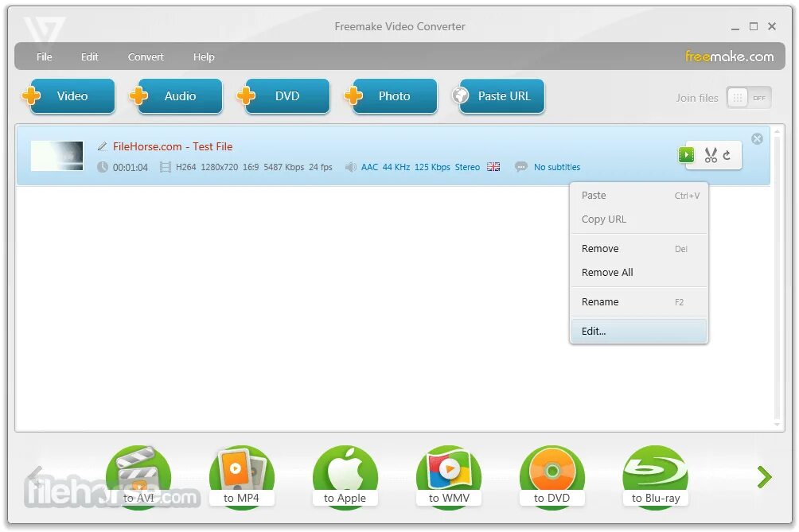Click the clock duration icon
This screenshot has width=799, height=532.
point(103,167)
